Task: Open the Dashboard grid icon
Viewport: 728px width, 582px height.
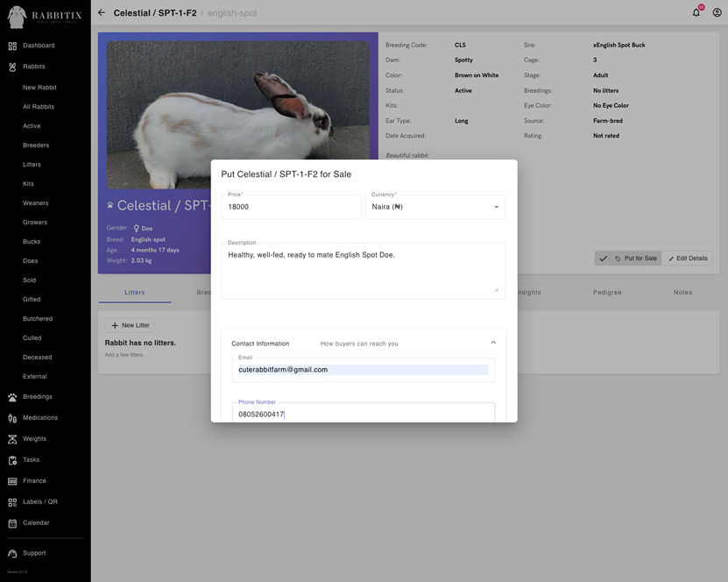Action: point(12,45)
